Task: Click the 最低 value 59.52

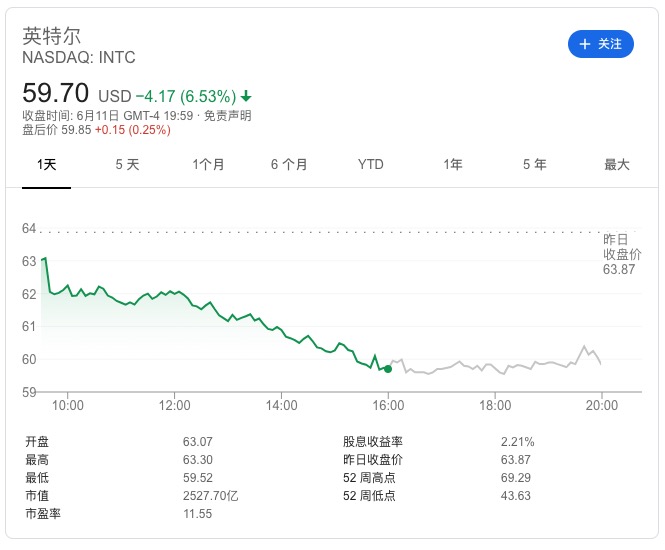Action: (198, 478)
